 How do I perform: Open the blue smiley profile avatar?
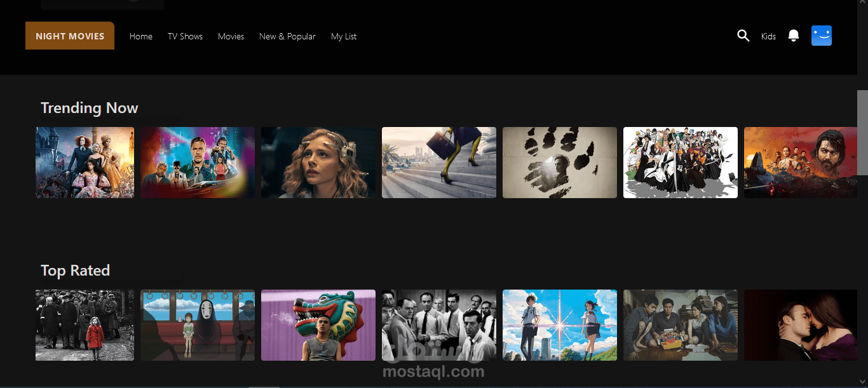822,36
